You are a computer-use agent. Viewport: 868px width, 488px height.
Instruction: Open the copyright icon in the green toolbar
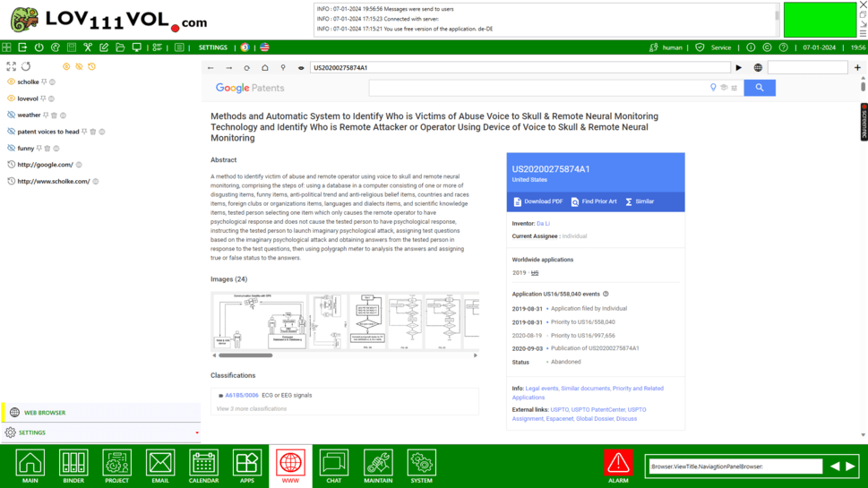click(767, 47)
